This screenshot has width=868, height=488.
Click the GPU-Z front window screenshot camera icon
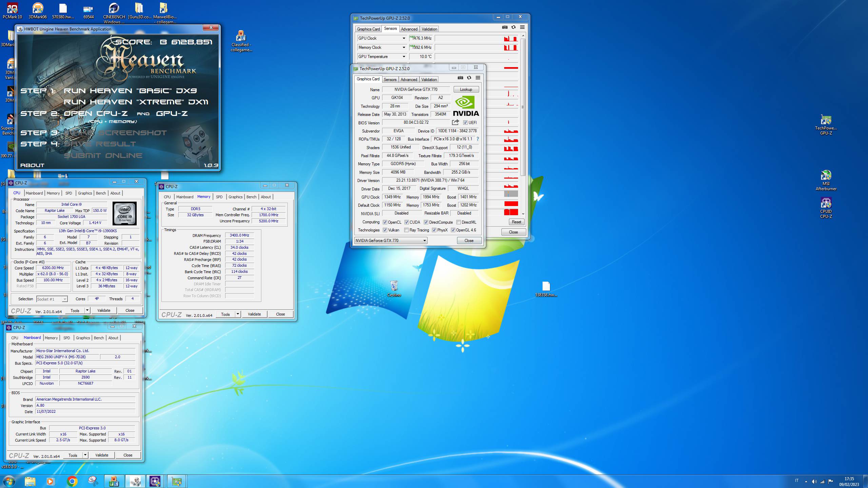coord(460,78)
